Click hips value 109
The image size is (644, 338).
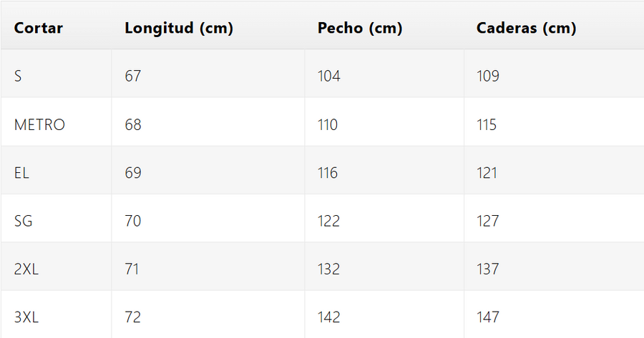(488, 76)
